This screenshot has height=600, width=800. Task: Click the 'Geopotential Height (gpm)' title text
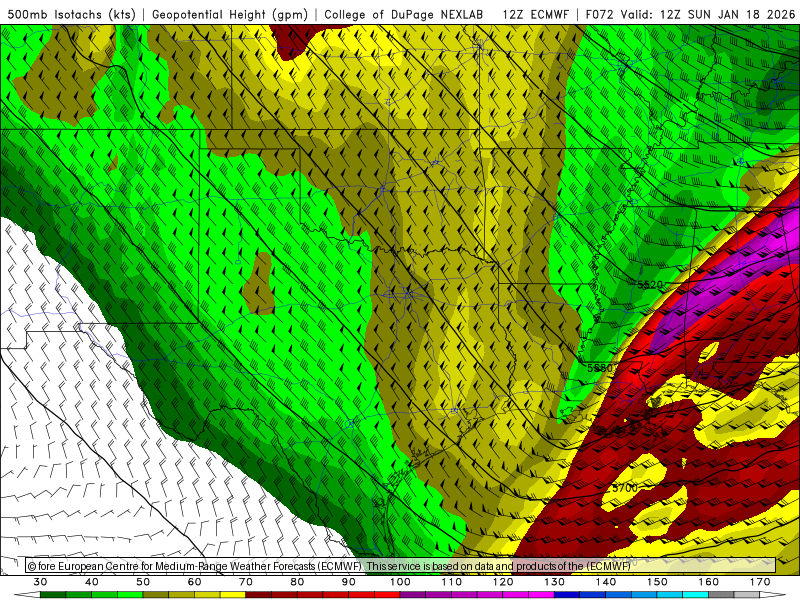point(230,14)
